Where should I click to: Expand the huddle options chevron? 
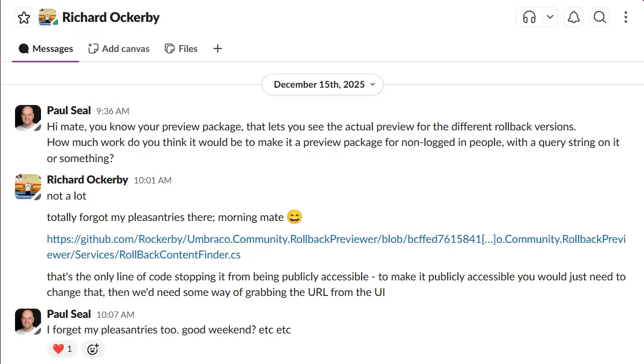(550, 18)
